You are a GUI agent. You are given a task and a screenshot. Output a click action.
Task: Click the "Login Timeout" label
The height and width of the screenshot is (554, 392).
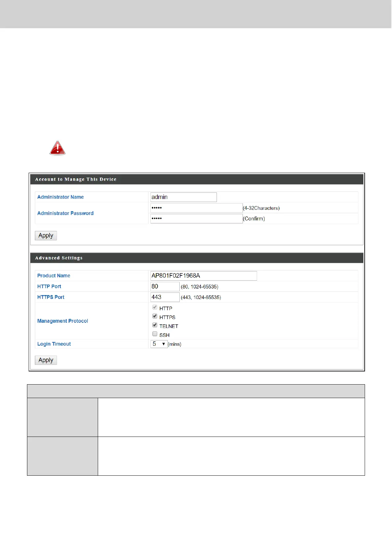(x=54, y=344)
